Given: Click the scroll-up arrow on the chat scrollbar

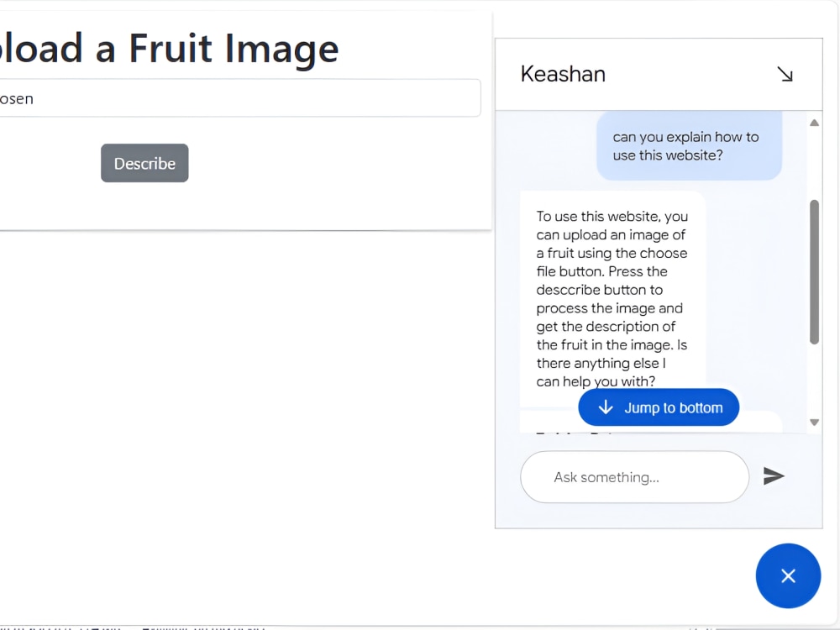Looking at the screenshot, I should [x=814, y=122].
